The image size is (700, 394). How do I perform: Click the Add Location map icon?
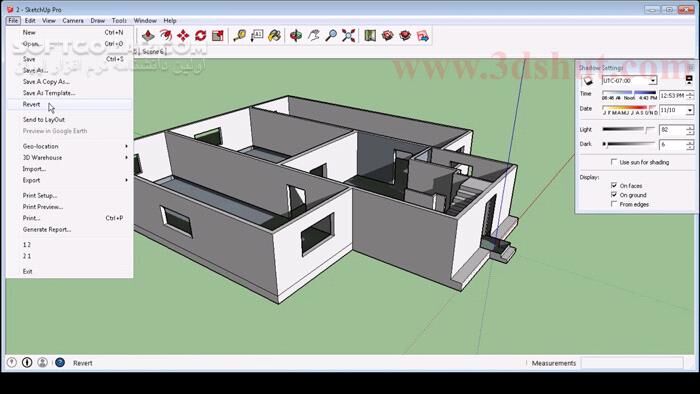point(370,36)
